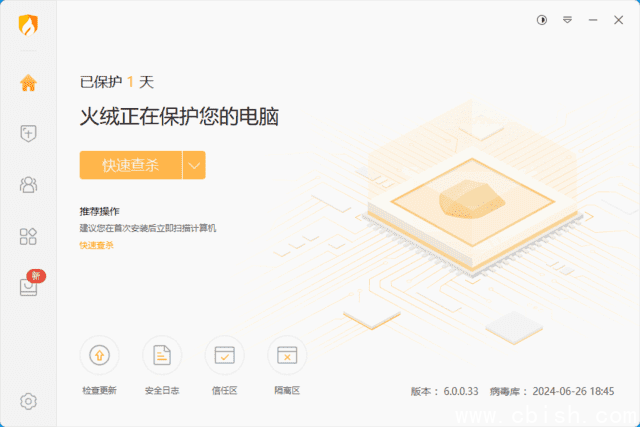Viewport: 640px width, 427px height.
Task: Click the Huorong flame shield logo
Action: tap(28, 25)
